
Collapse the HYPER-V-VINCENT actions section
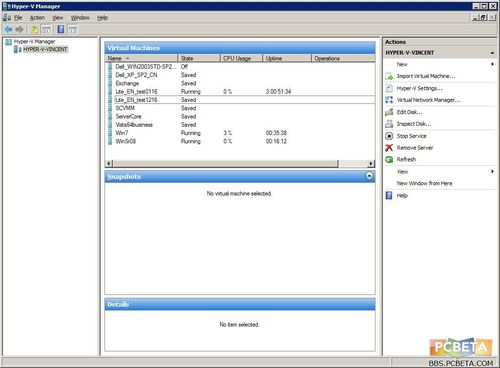[492, 53]
